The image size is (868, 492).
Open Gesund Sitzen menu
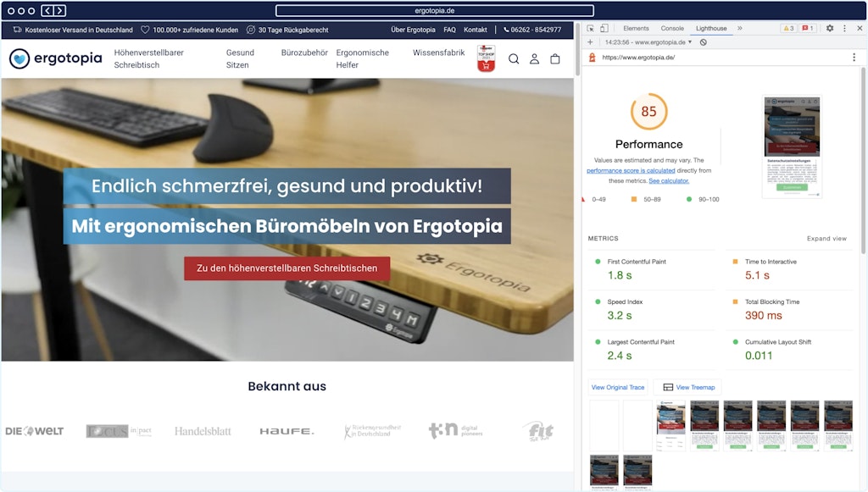tap(240, 58)
